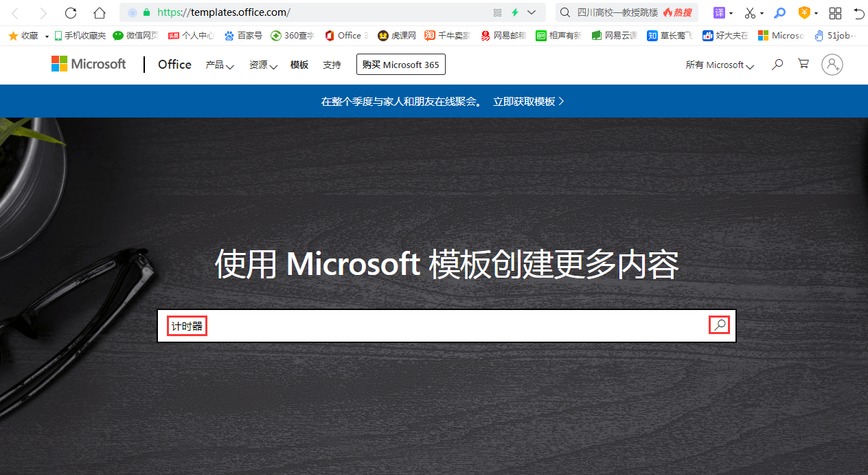Screen dimensions: 868x475
Task: Open the 支持 menu item
Action: click(x=332, y=65)
